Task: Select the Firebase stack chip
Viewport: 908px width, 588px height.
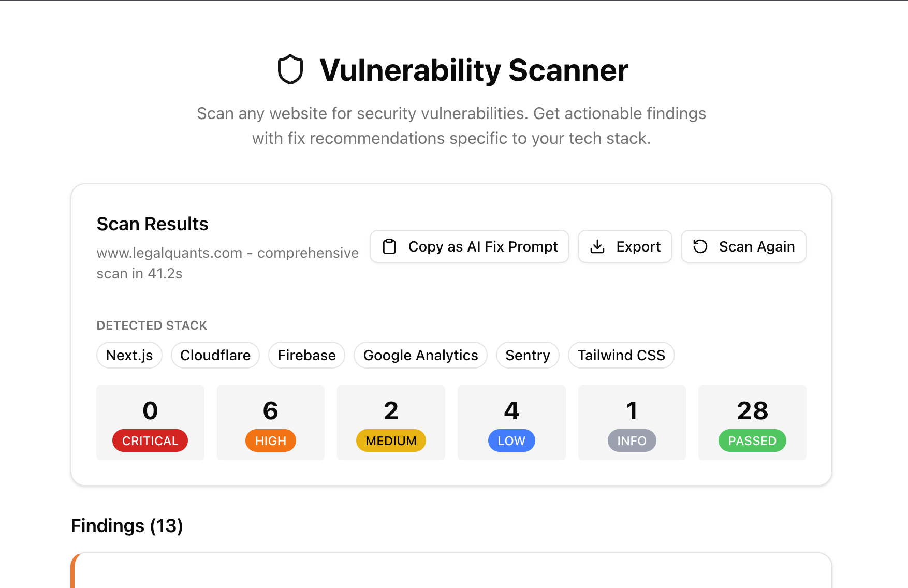Action: [x=306, y=355]
